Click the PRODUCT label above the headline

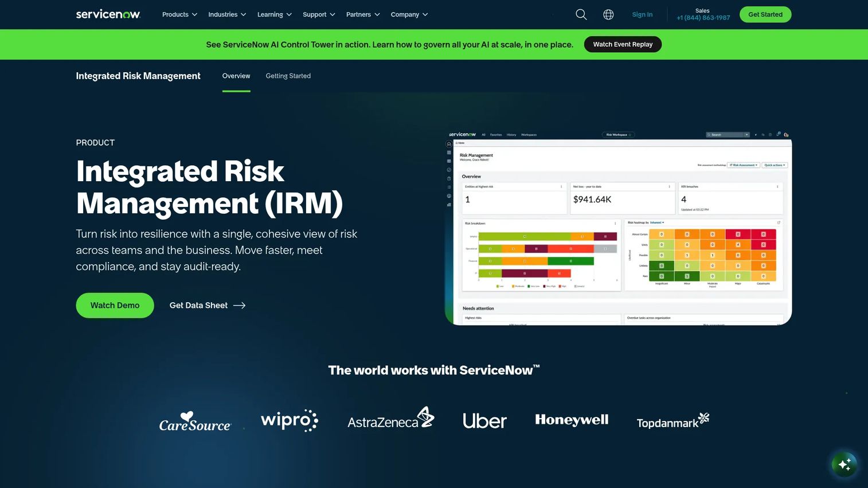pos(95,143)
